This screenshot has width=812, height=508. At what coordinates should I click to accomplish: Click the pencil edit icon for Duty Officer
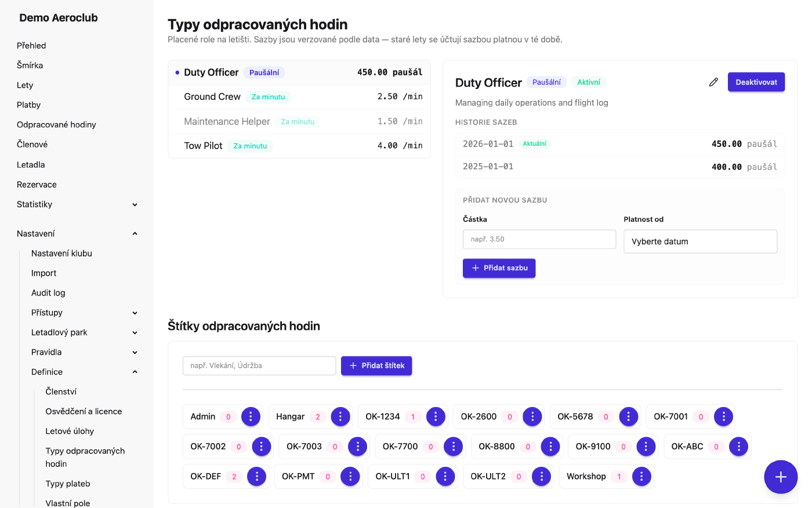(713, 82)
